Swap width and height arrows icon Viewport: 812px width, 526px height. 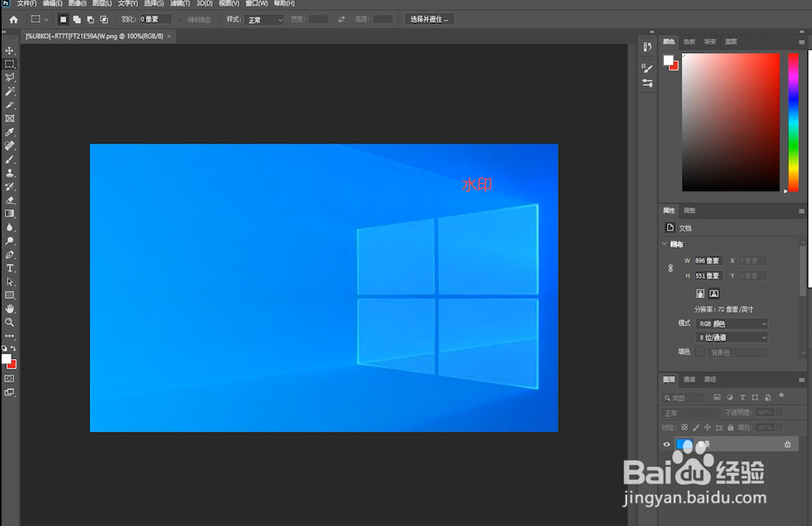coord(342,20)
